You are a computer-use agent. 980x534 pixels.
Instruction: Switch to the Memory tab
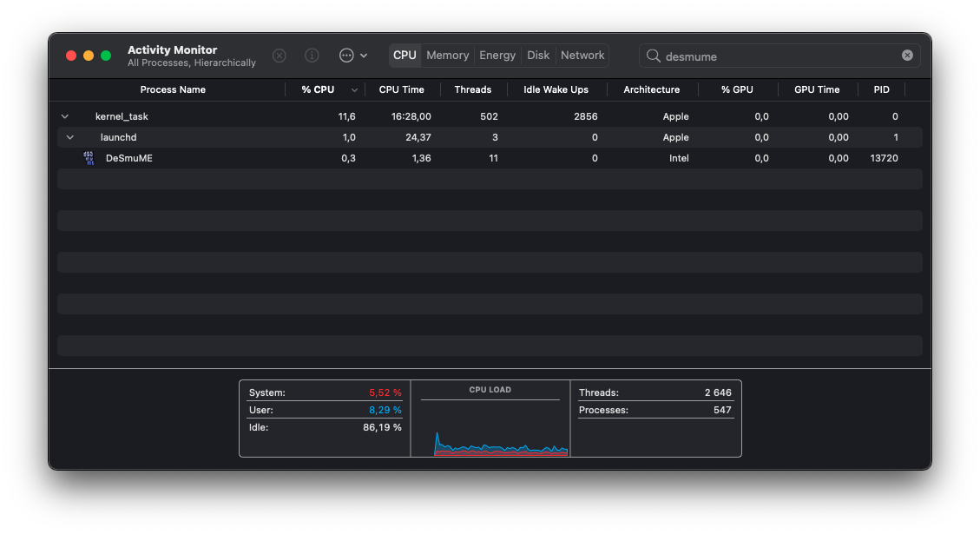448,56
